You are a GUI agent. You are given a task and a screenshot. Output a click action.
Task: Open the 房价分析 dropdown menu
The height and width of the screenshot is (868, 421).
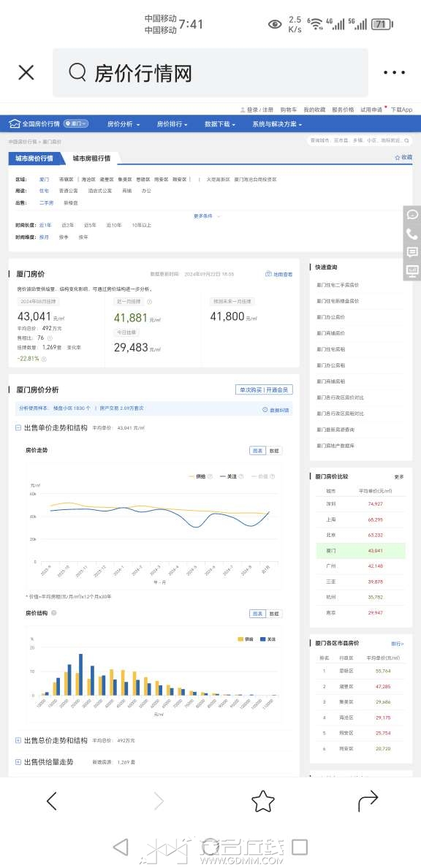click(x=123, y=124)
